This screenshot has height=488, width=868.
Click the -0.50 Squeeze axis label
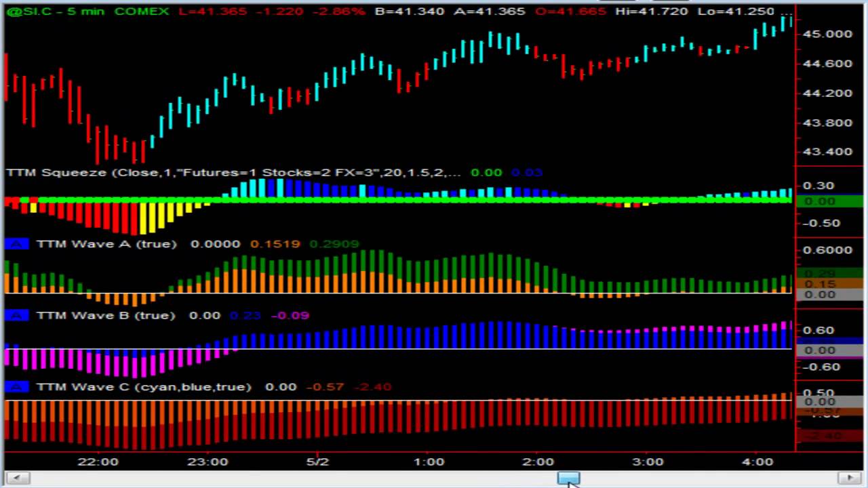(x=821, y=223)
